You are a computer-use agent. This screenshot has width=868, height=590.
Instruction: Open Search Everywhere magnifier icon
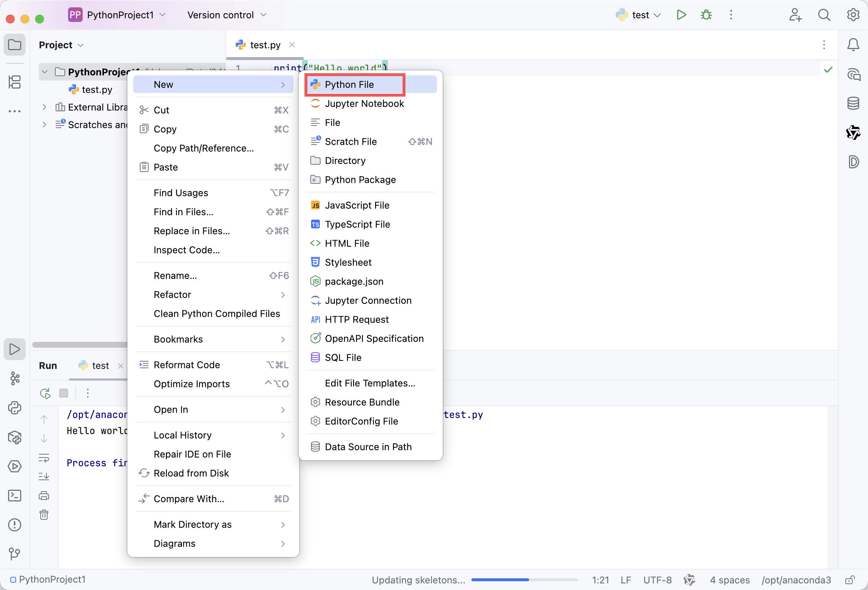tap(824, 15)
